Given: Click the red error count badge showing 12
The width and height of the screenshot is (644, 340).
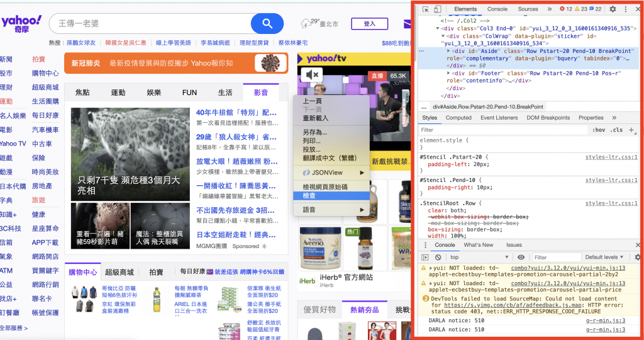Looking at the screenshot, I should 566,9.
